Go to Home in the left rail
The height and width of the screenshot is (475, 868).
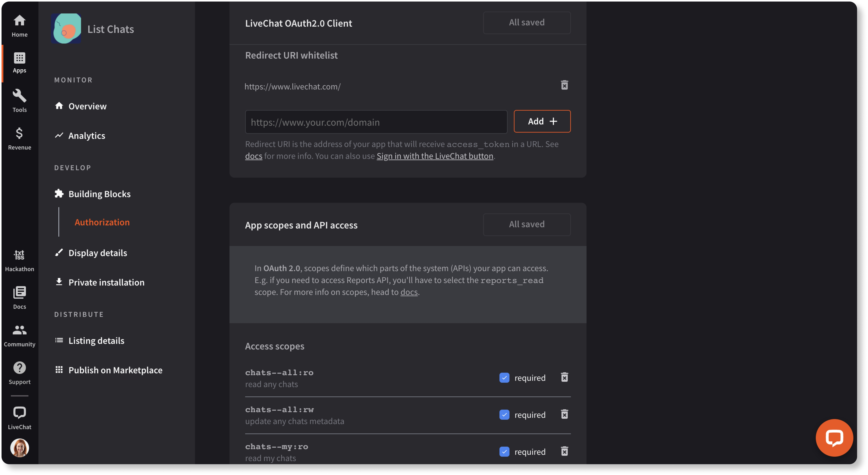(20, 26)
